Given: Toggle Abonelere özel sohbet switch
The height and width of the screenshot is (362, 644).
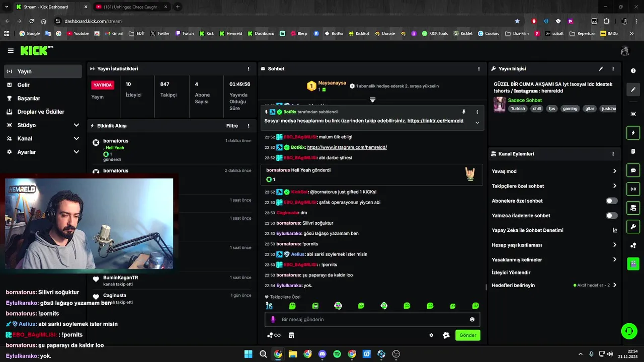Looking at the screenshot, I should point(611,201).
